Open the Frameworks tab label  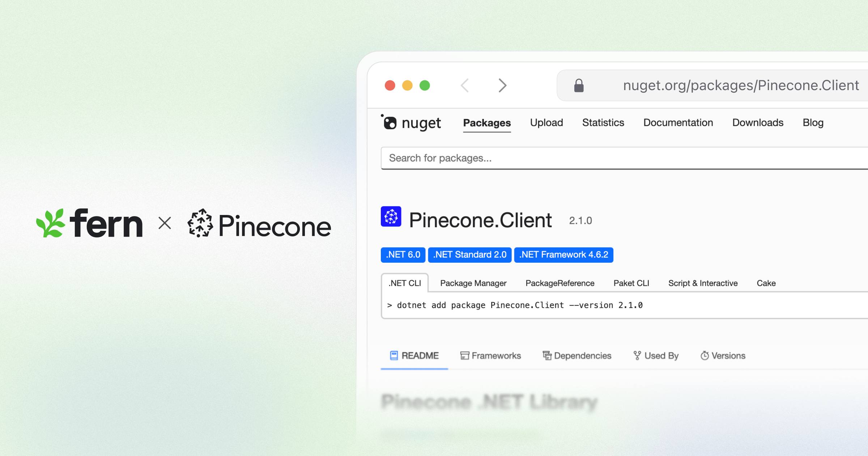pos(497,356)
